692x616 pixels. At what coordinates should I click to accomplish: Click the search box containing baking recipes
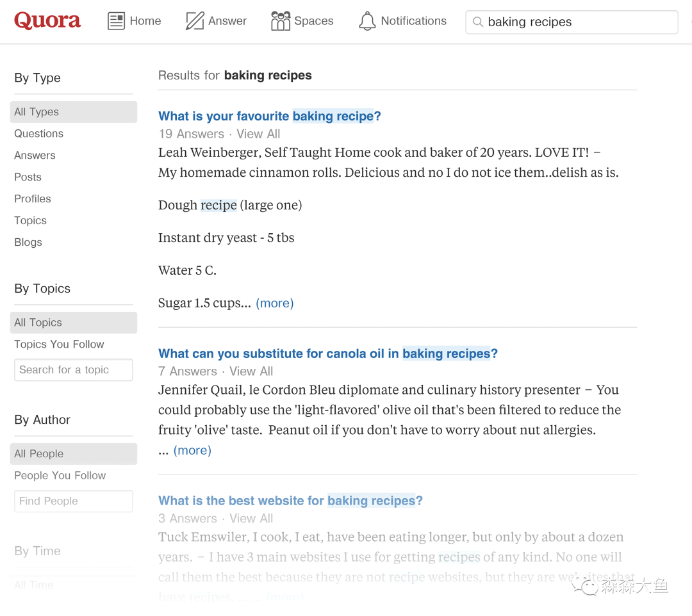click(x=572, y=22)
